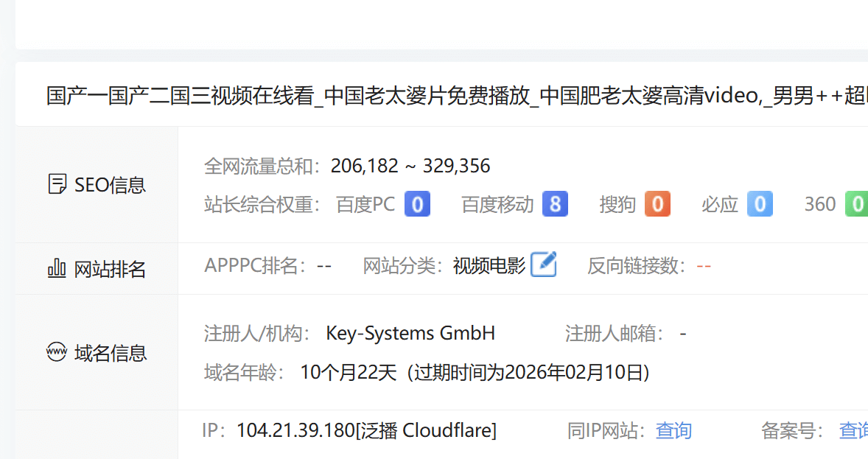
Task: Click the 必应 label
Action: pos(720,204)
